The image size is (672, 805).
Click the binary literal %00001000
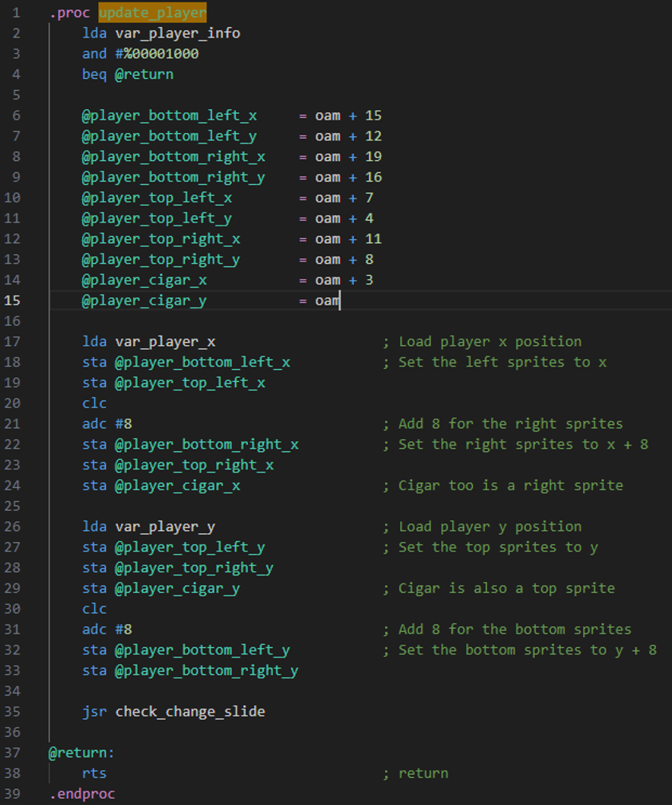(x=161, y=54)
